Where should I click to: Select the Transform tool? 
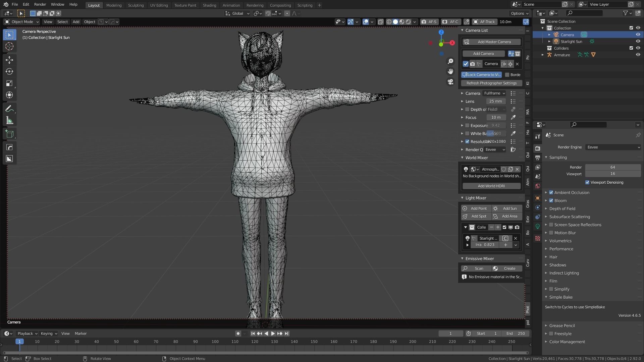click(x=9, y=95)
